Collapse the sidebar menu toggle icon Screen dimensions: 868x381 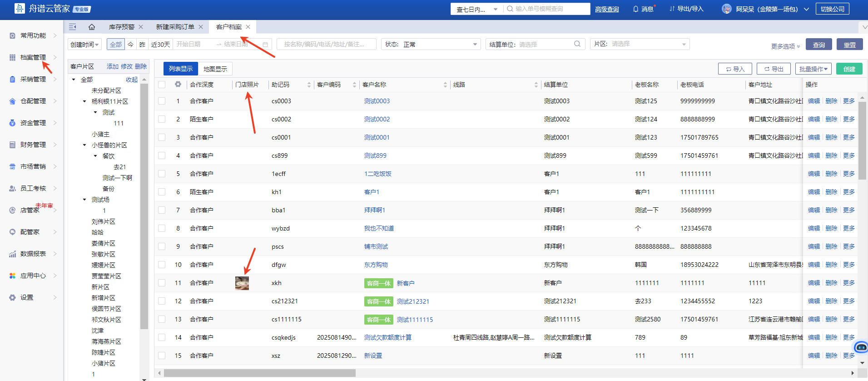click(x=72, y=27)
